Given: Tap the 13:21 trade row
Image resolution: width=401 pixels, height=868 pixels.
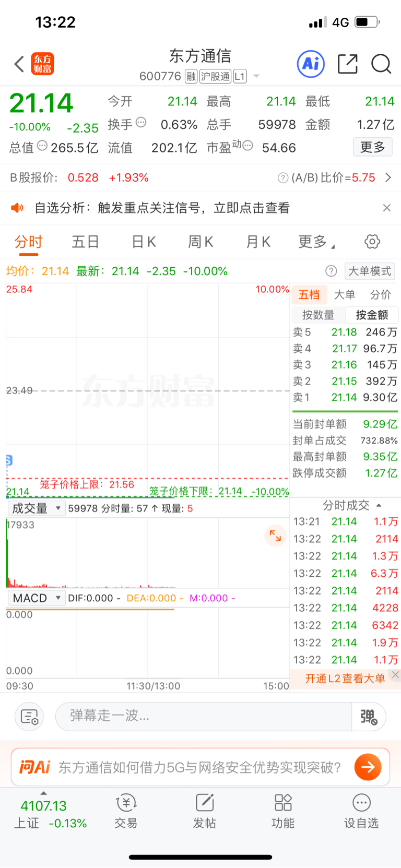Looking at the screenshot, I should tap(346, 521).
